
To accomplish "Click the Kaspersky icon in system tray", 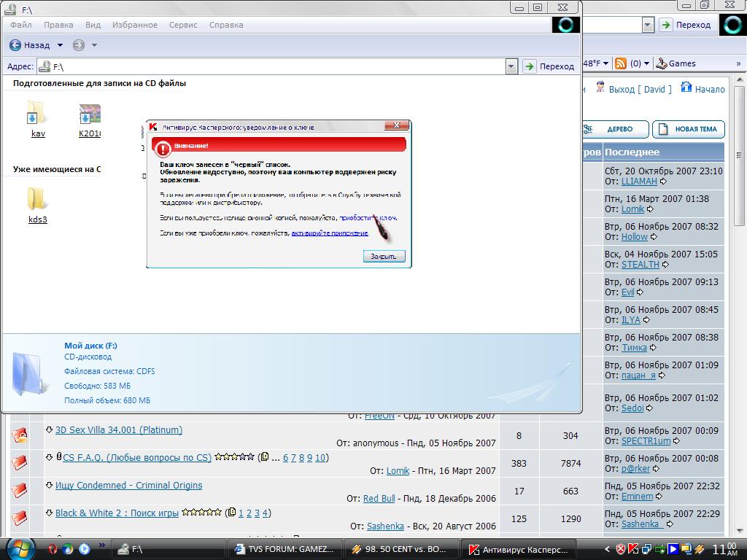I will coord(635,548).
